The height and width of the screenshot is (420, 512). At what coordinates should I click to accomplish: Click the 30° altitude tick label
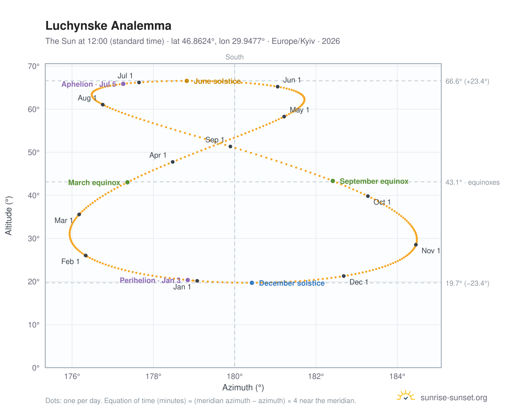pos(34,239)
